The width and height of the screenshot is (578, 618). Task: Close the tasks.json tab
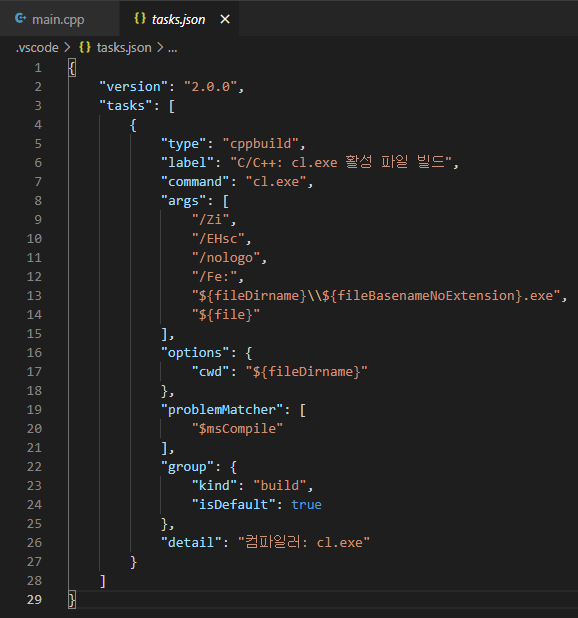point(225,19)
